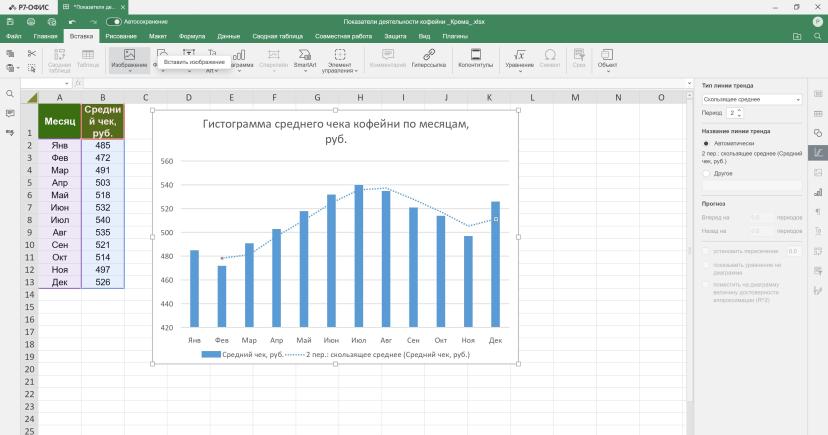
Task: Click the Print icon in the title bar
Action: [x=31, y=22]
